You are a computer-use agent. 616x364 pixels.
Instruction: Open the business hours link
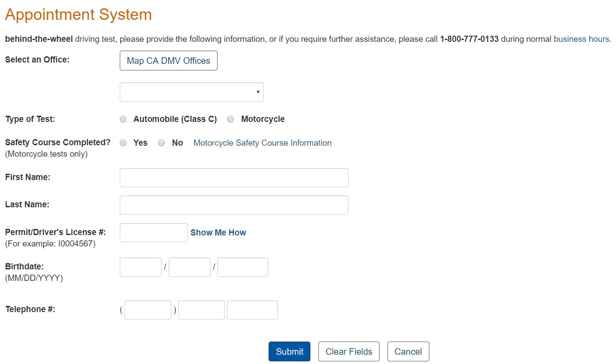[581, 39]
